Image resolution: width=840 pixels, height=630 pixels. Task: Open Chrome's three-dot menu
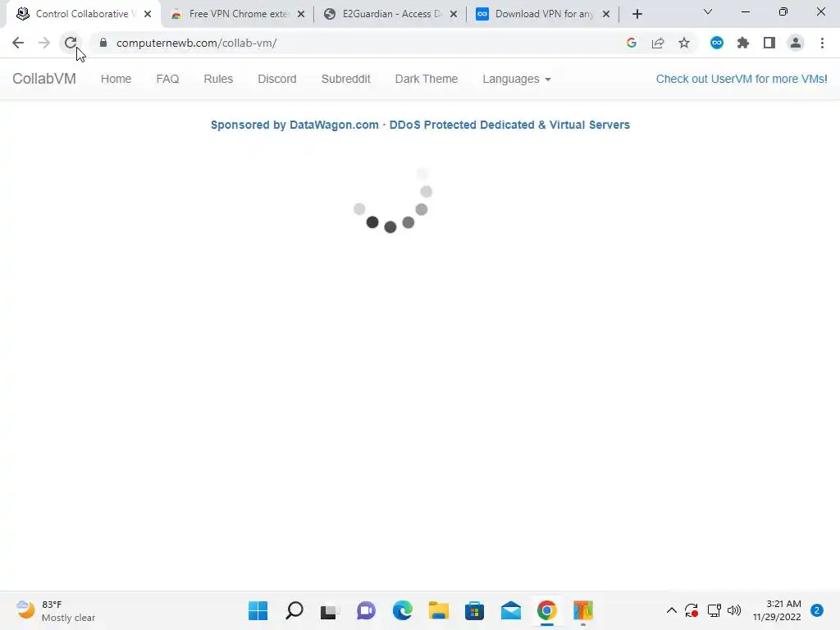pyautogui.click(x=822, y=43)
